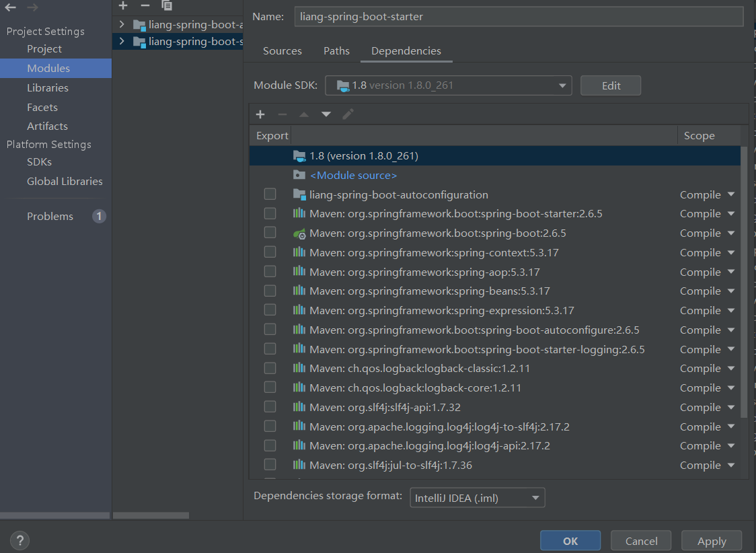Click the Scope column header
Screen dimensions: 756x553
[709, 135]
